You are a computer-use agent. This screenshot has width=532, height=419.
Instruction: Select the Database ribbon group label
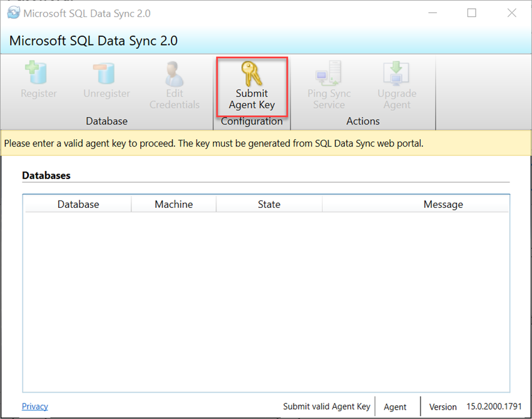(x=106, y=121)
